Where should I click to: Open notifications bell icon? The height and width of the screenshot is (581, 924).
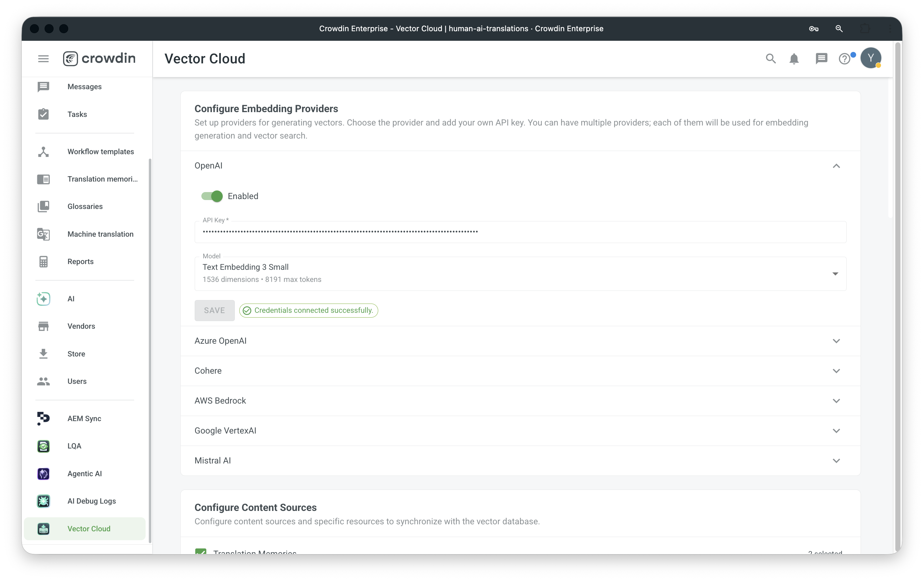(x=794, y=59)
